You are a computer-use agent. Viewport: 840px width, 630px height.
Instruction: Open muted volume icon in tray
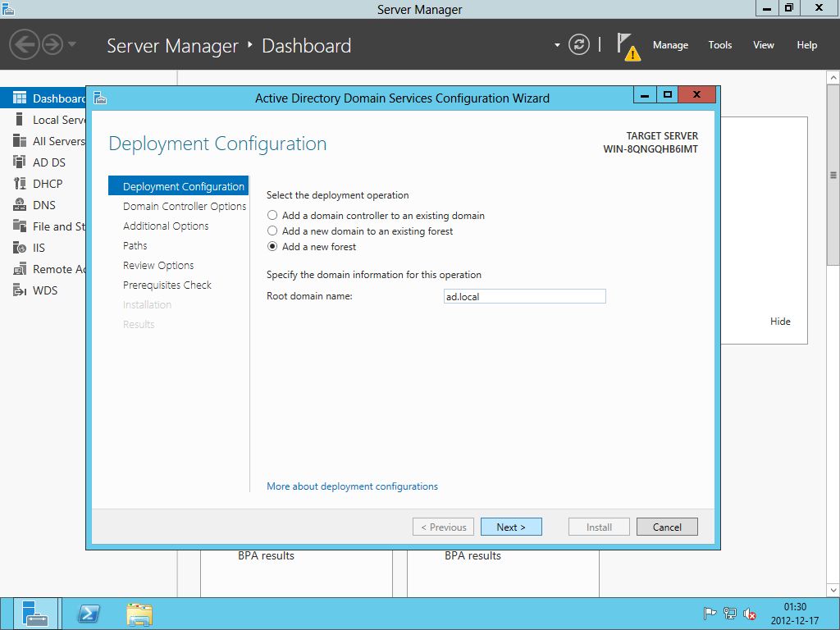click(x=750, y=614)
